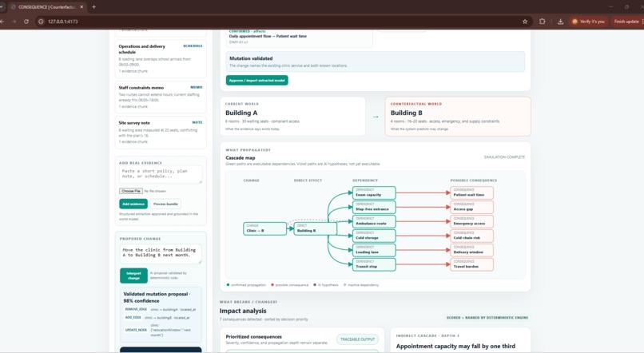This screenshot has width=644, height=353.
Task: Select the NOTE tag on site survey card
Action: [197, 122]
